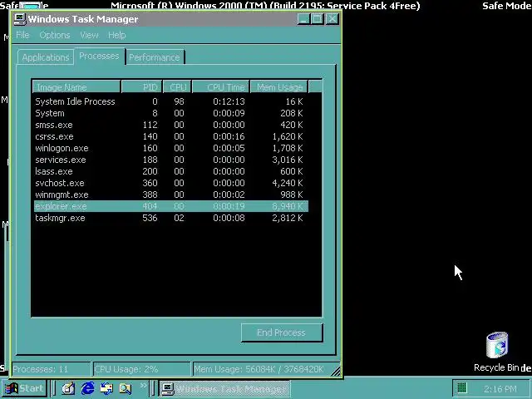Close the Task Manager window
This screenshot has width=532, height=399.
coord(332,18)
